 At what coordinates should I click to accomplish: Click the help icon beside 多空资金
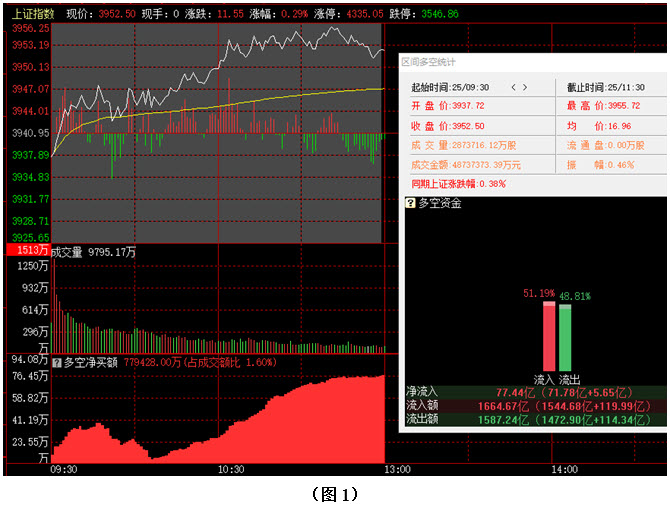410,203
